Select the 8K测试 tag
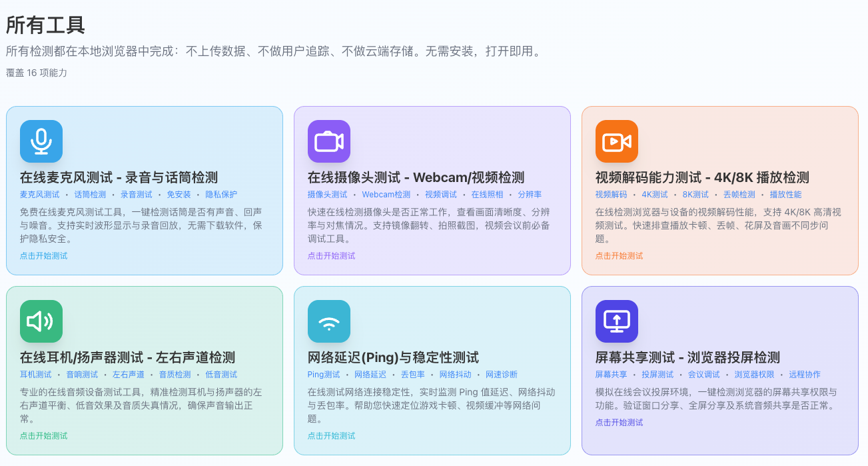This screenshot has height=466, width=868. point(695,195)
